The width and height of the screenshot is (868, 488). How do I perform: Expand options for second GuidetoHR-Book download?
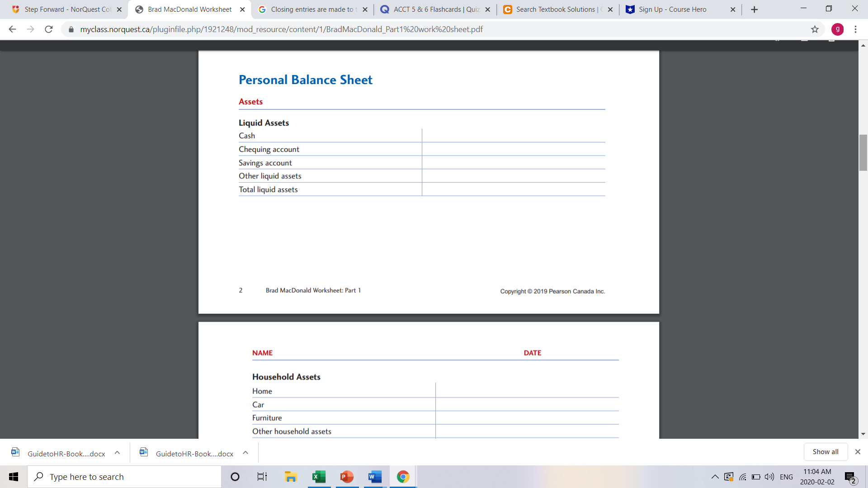click(x=245, y=453)
